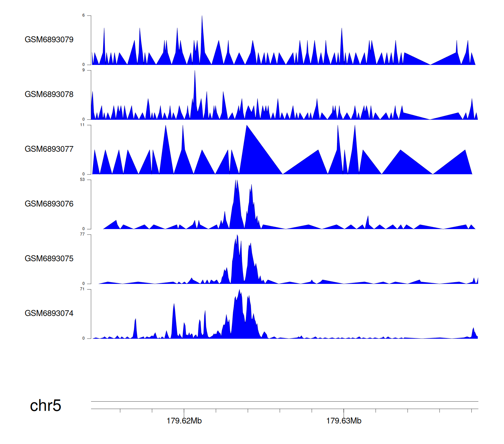Click the y-axis maximum 6 on GSM6893079

83,15
